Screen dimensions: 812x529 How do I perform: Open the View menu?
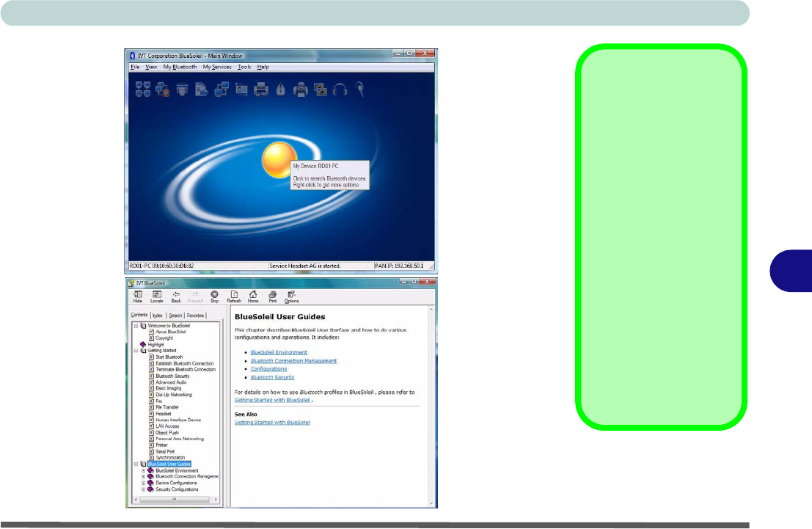coord(151,67)
